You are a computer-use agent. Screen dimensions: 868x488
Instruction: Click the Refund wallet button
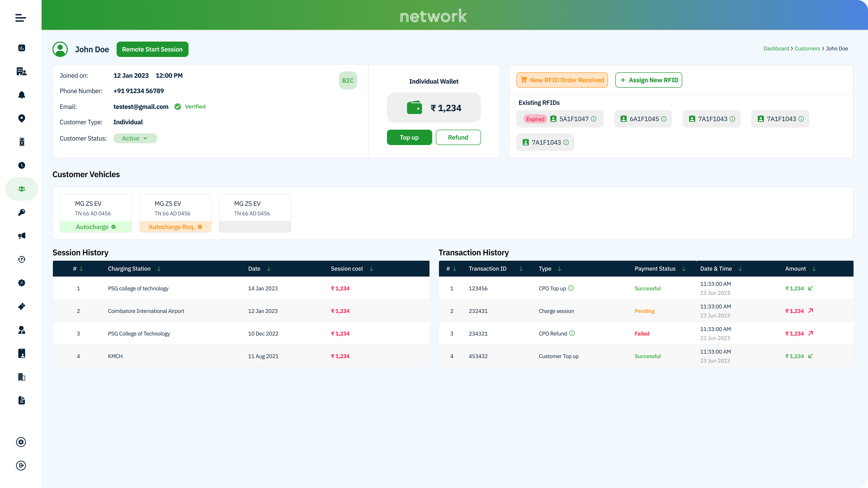(x=458, y=137)
